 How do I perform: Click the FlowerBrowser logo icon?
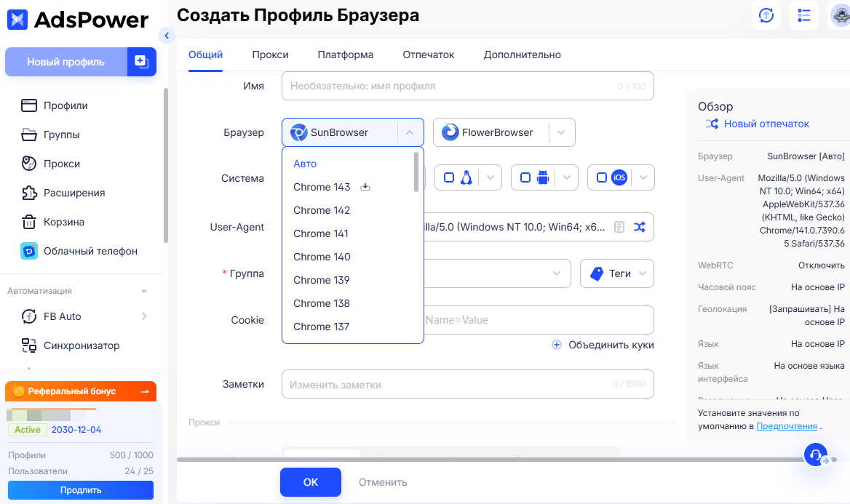pyautogui.click(x=450, y=132)
